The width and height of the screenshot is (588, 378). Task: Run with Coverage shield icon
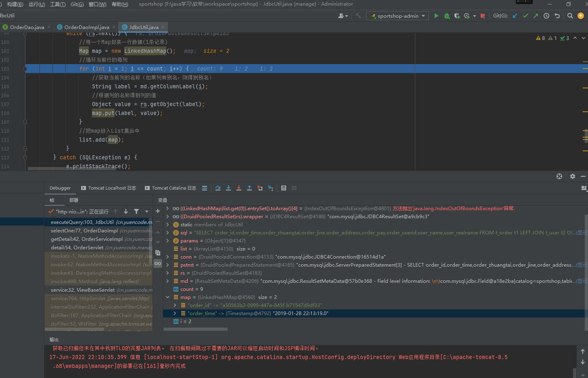(457, 16)
